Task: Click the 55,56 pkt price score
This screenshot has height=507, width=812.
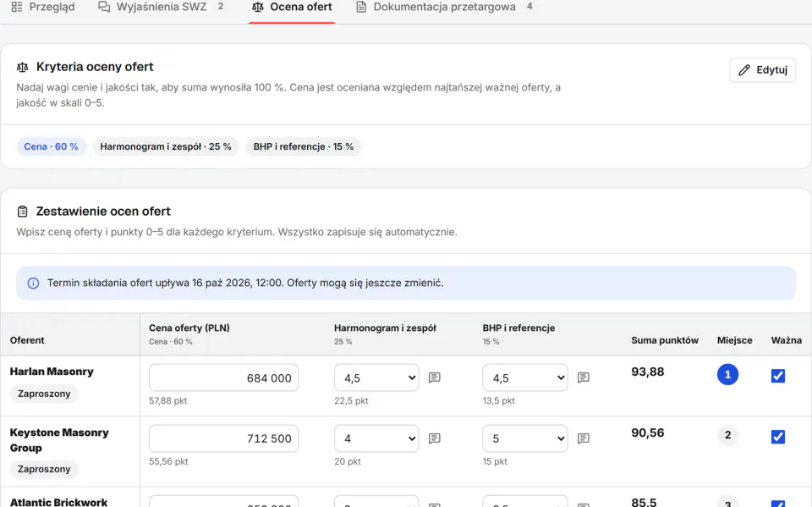Action: coord(168,461)
